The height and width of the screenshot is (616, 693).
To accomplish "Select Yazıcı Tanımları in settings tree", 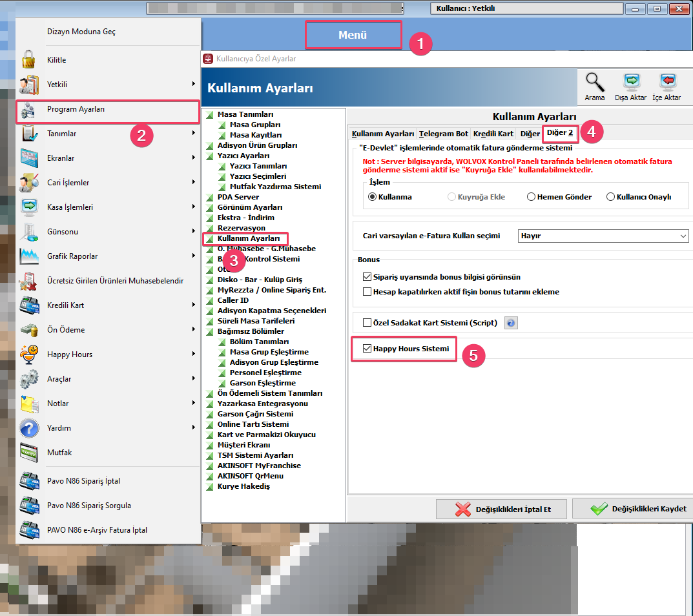I will coord(258,166).
